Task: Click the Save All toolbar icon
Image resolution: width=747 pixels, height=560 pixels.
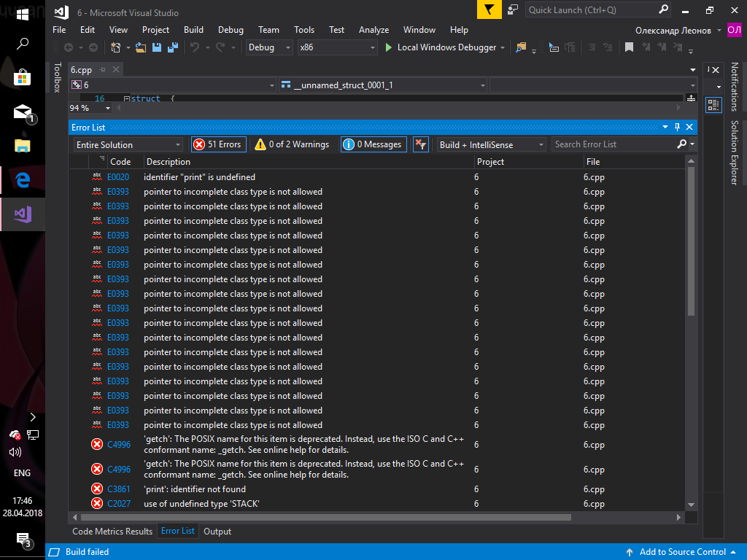Action: tap(173, 47)
